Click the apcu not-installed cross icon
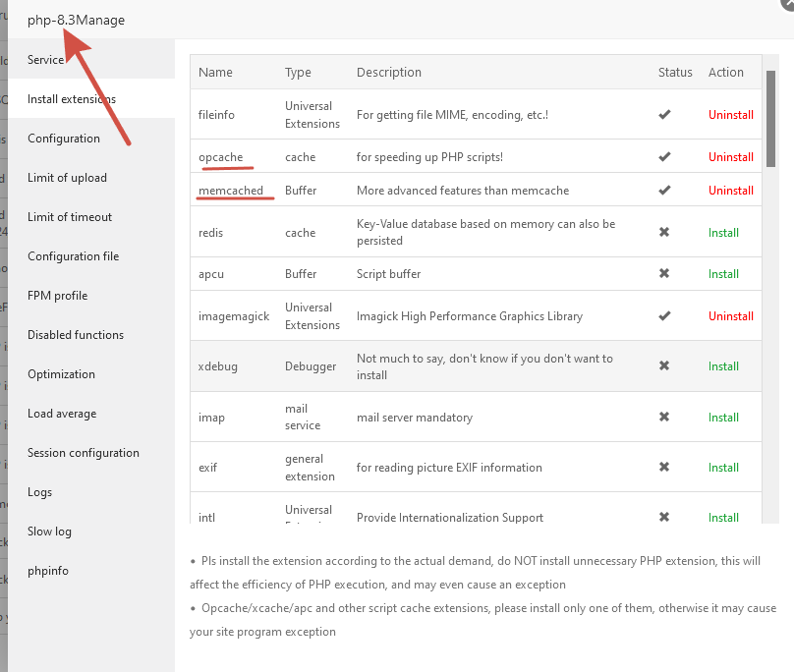This screenshot has width=794, height=672. pos(664,274)
